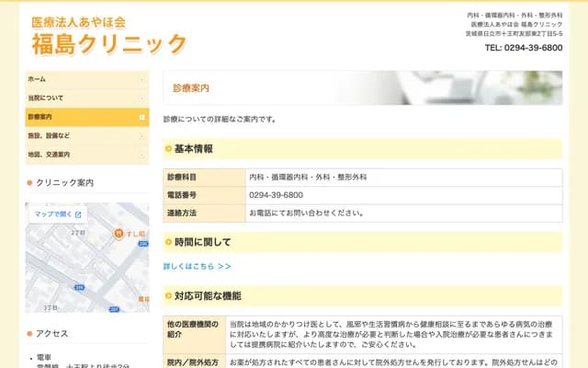The height and width of the screenshot is (368, 588).
Task: Navigate to 地図、交通案内 page
Action: (50, 155)
